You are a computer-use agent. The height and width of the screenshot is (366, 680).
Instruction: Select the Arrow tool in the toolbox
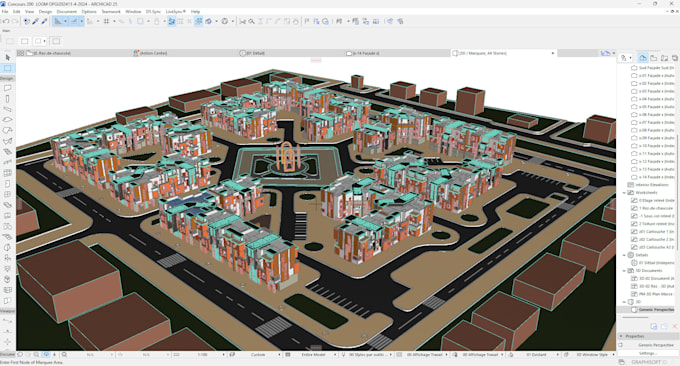7,57
